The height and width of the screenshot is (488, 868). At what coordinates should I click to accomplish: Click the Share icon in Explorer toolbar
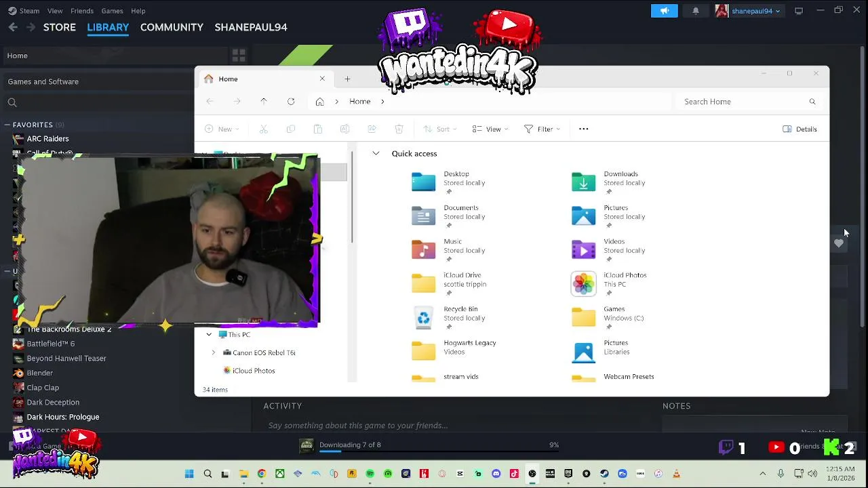pos(372,129)
